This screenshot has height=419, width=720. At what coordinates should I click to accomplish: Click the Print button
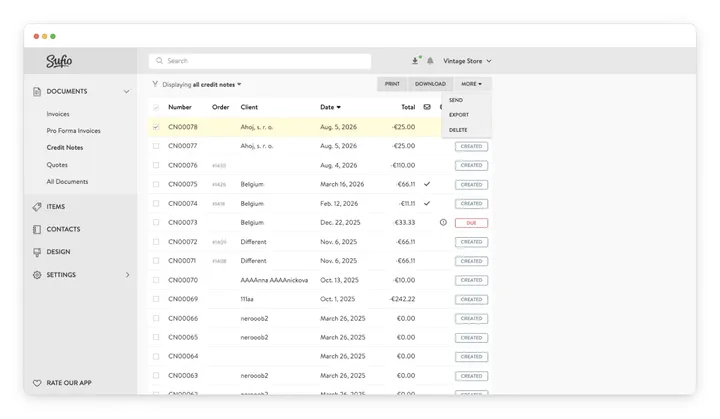pyautogui.click(x=392, y=84)
